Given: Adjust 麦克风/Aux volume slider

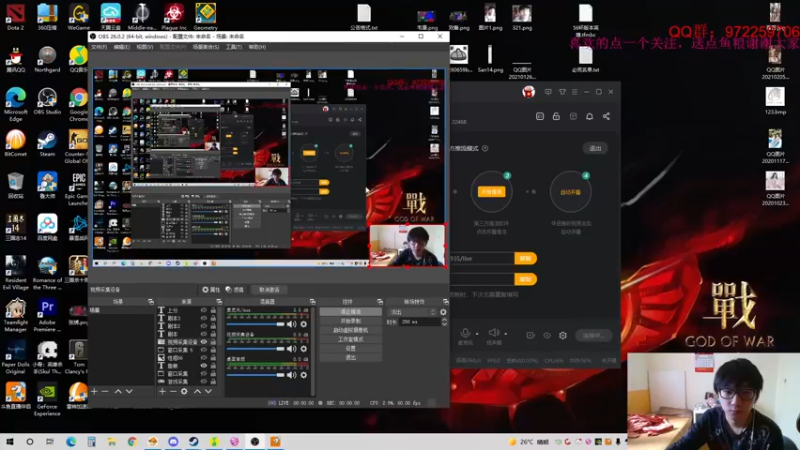Looking at the screenshot, I should point(256,324).
